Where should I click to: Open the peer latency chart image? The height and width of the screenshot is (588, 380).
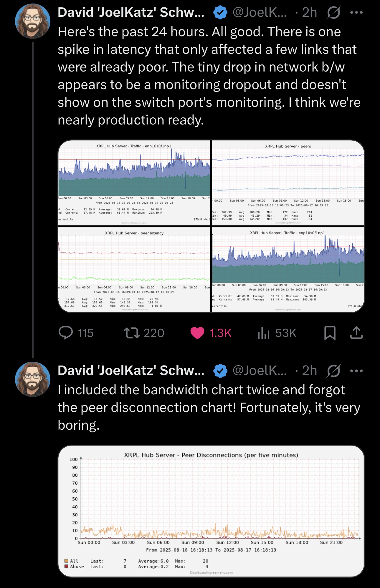coord(134,270)
